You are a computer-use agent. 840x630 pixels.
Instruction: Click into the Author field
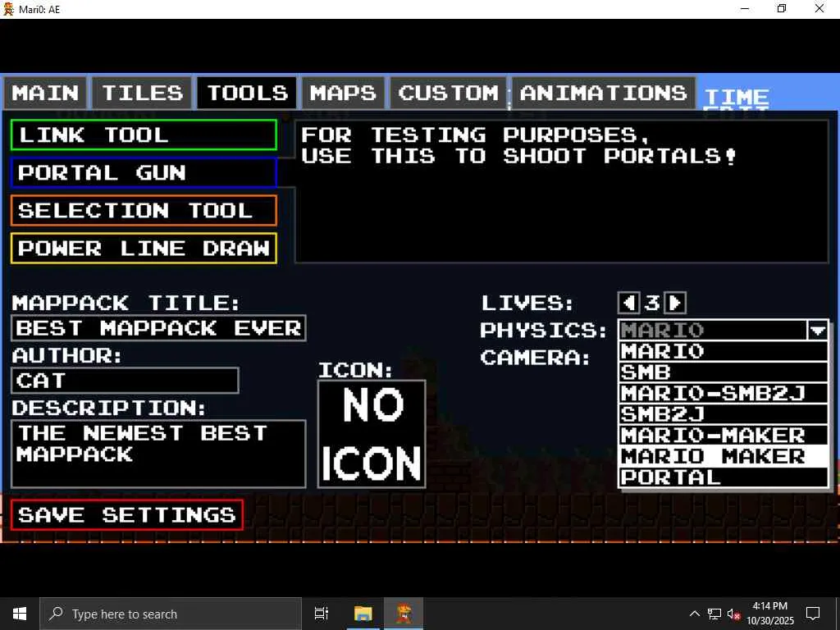(x=125, y=381)
